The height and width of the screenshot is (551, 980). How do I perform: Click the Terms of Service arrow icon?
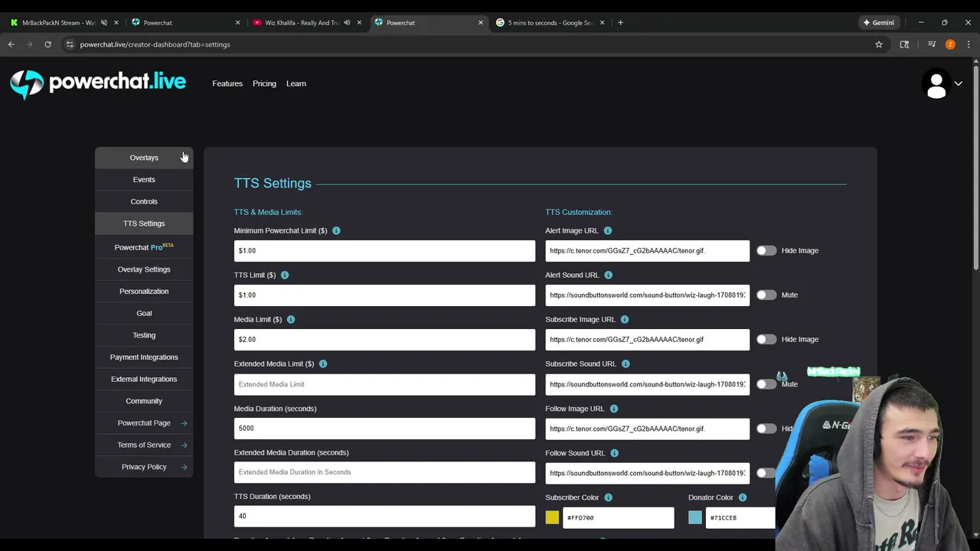(x=184, y=445)
